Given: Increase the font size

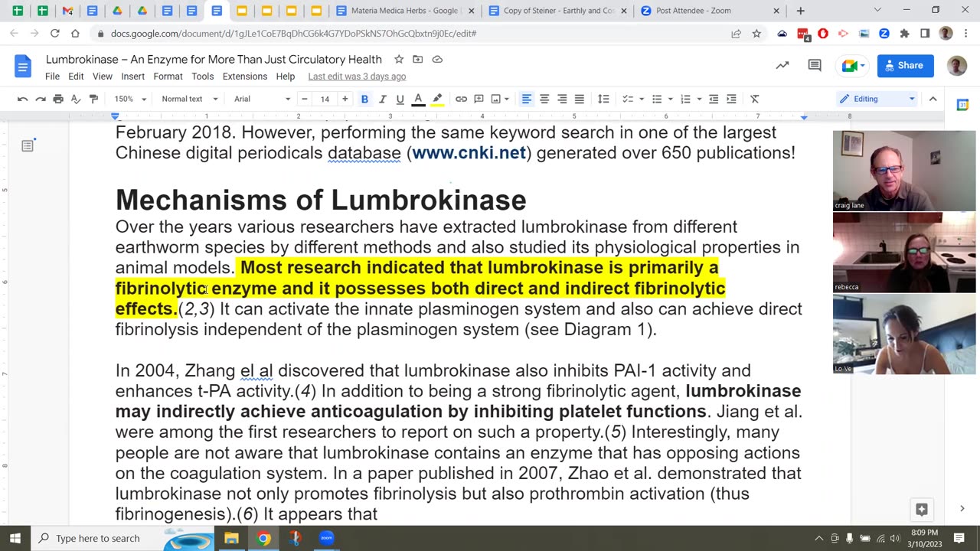Looking at the screenshot, I should point(345,99).
